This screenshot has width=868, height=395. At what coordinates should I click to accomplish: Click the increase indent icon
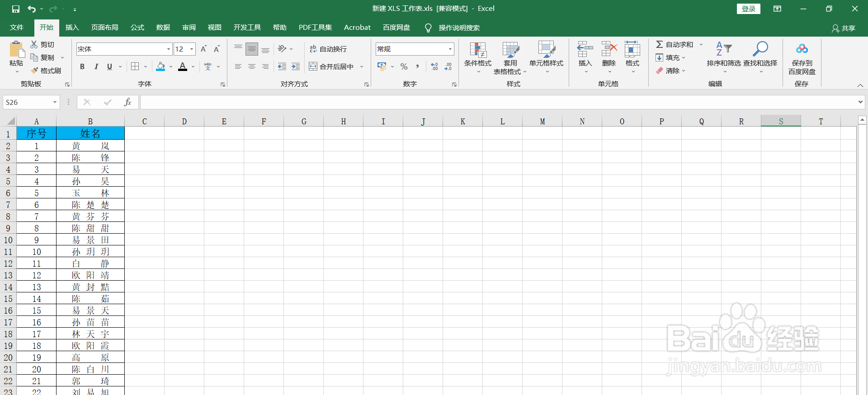pyautogui.click(x=296, y=66)
